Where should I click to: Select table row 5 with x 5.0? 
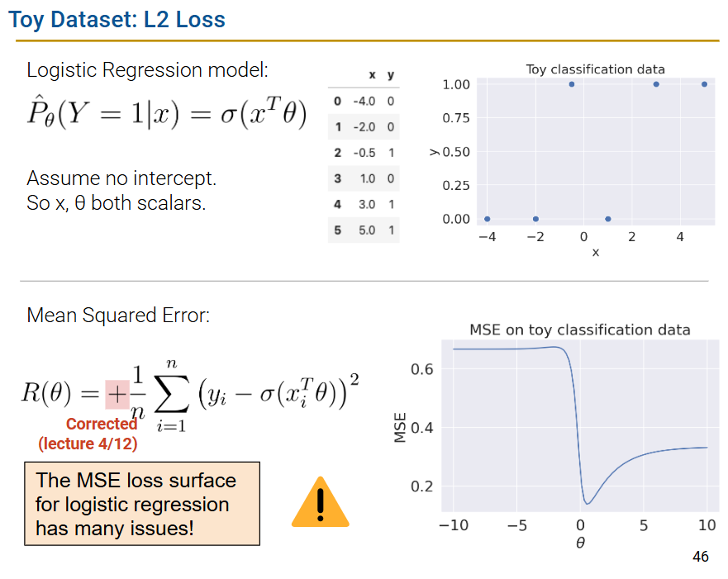tap(364, 230)
